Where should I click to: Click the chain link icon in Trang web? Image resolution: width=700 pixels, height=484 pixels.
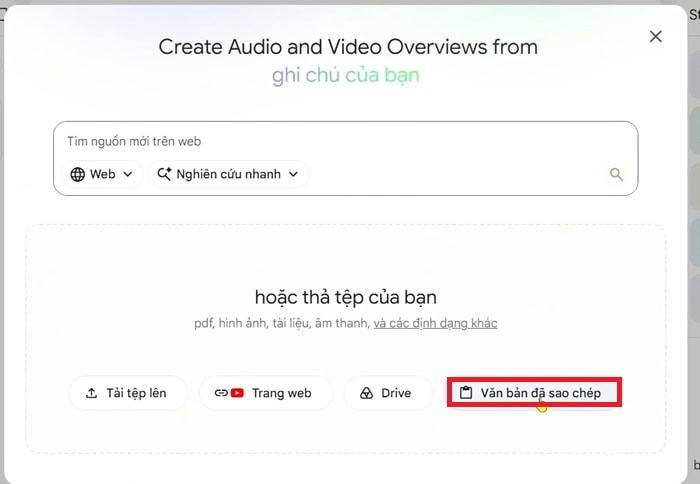point(221,393)
